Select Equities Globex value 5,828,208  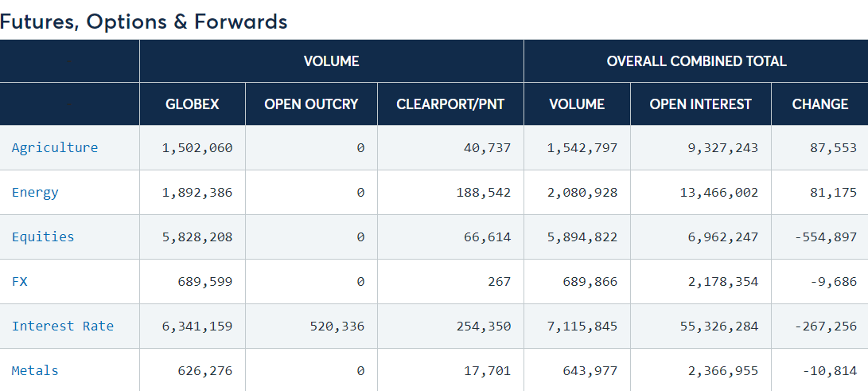click(197, 237)
